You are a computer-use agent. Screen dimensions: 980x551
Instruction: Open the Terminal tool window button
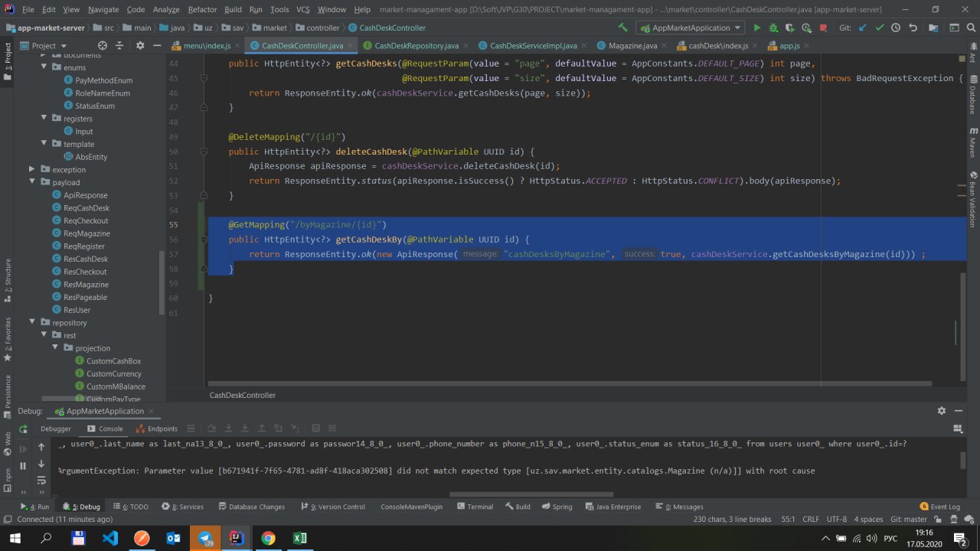click(x=475, y=507)
